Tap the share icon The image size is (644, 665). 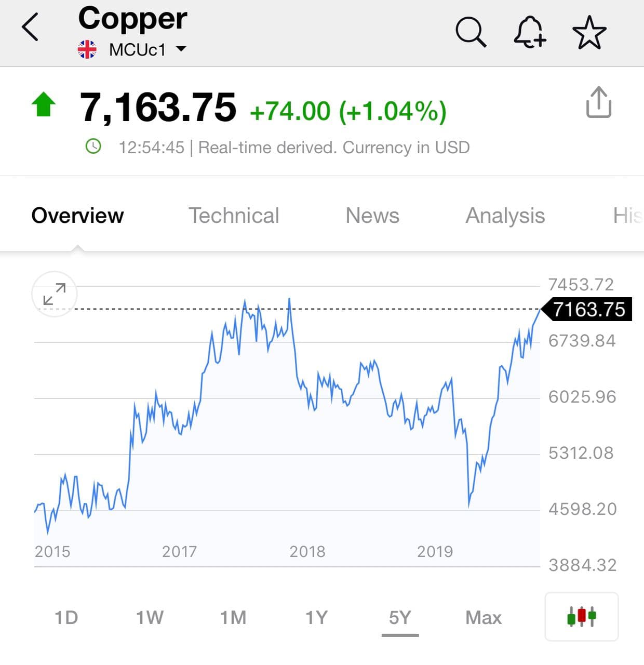[x=598, y=102]
